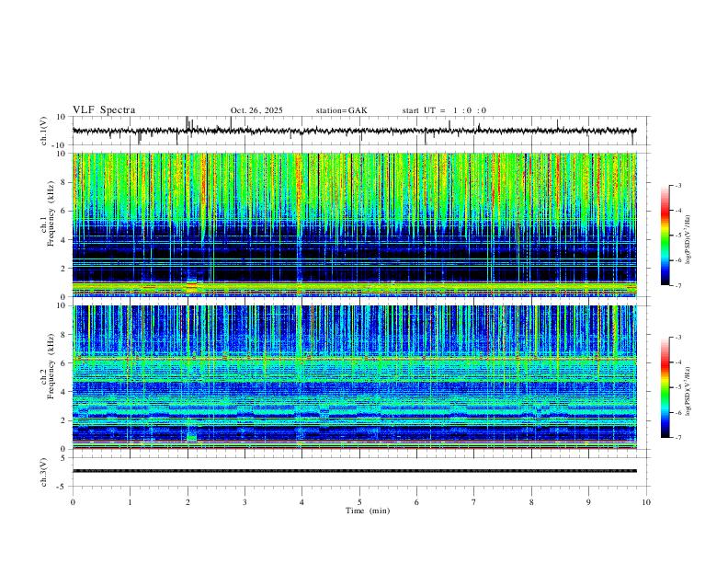This screenshot has height=563, width=728.
Task: Click the log(PSD) caption beside ch.2 colorbar
Action: (x=688, y=391)
